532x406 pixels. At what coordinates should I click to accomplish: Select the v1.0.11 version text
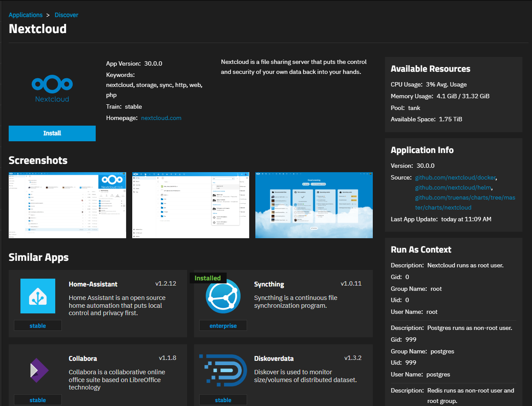(x=351, y=284)
